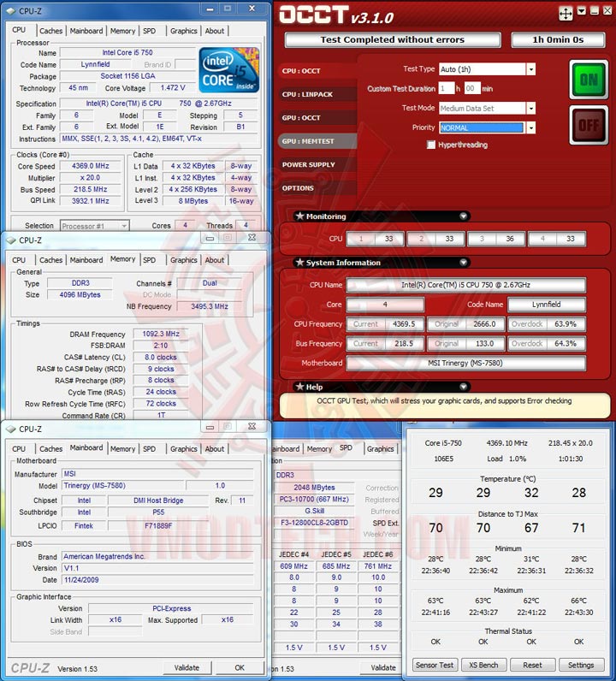Screen dimensions: 616x681
Task: Click the Sensor Test button
Action: click(434, 665)
